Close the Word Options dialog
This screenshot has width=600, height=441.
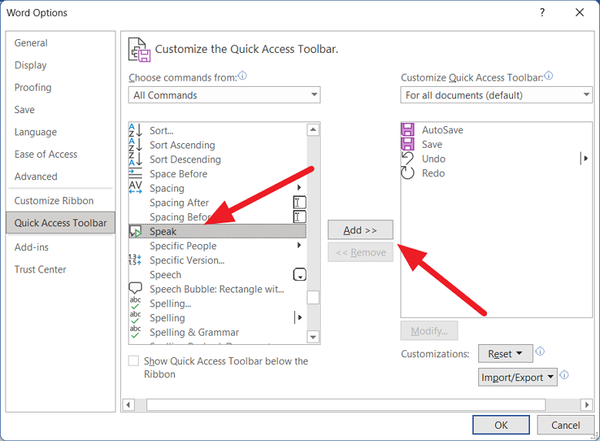click(x=580, y=13)
